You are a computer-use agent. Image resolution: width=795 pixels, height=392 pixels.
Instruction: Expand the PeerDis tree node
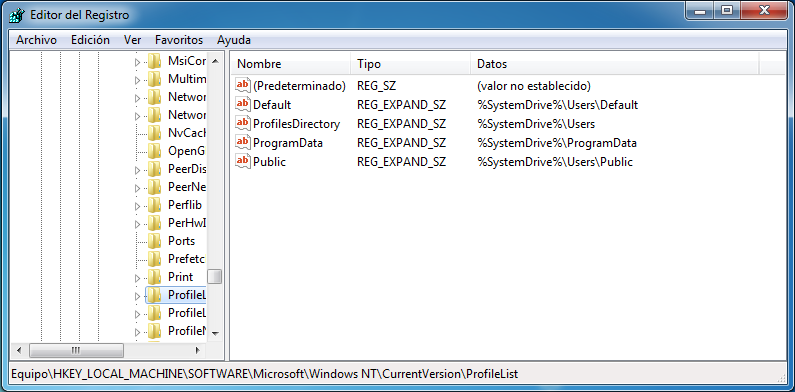coord(137,170)
